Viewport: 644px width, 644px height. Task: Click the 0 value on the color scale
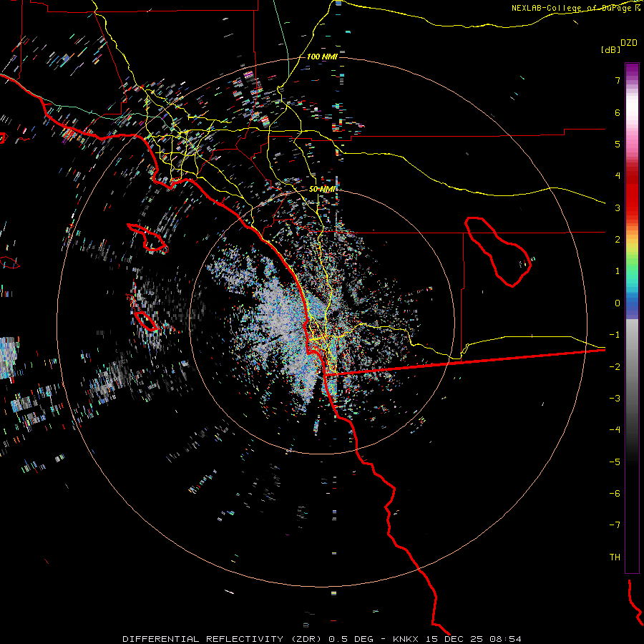[x=618, y=303]
